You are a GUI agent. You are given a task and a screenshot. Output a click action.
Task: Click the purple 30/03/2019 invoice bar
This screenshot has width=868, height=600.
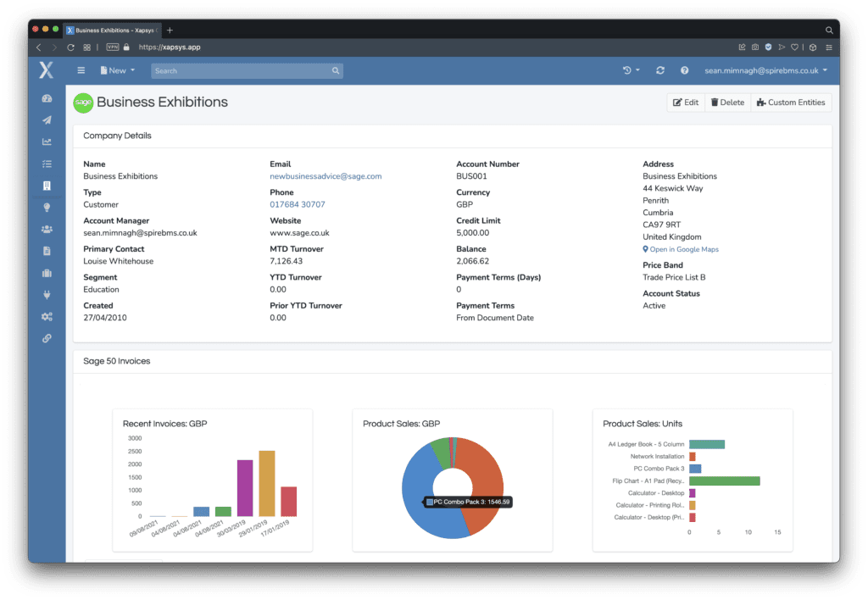[x=245, y=488]
